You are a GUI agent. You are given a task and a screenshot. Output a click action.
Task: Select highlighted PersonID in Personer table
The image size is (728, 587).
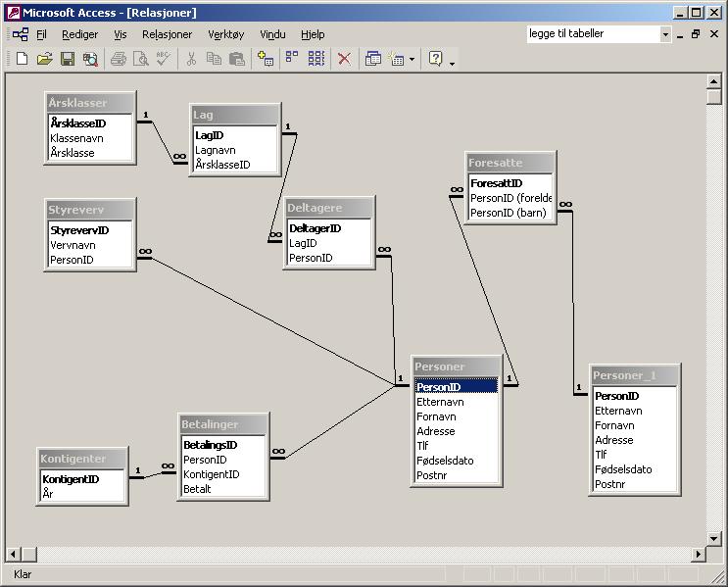coord(457,387)
